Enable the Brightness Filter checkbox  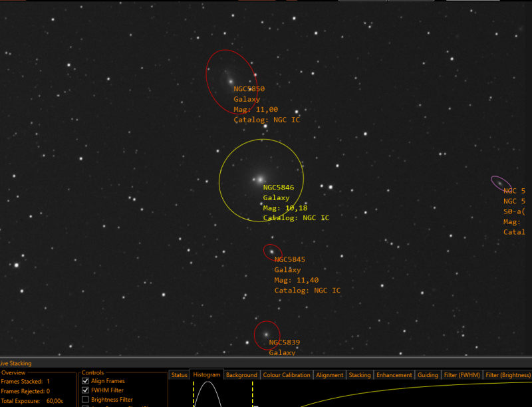[86, 399]
